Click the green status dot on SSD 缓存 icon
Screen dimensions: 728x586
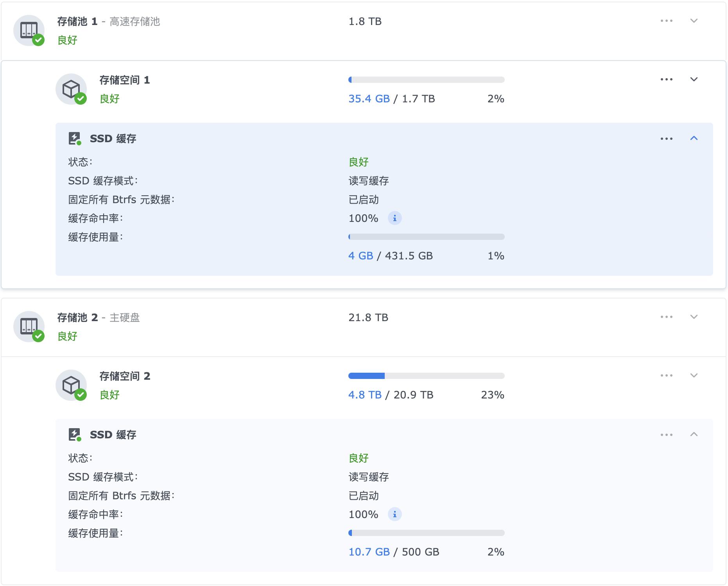(x=79, y=143)
